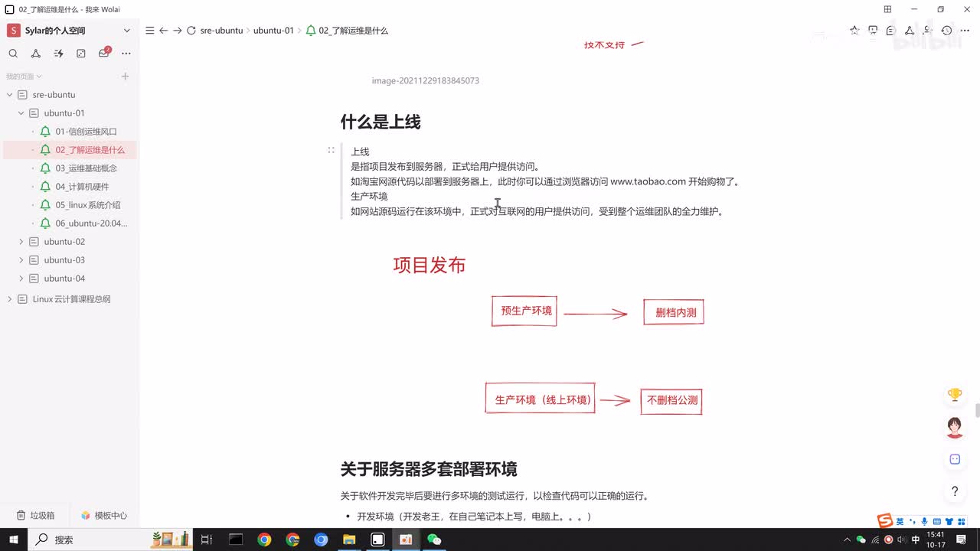Expand the ubuntu-02 tree node

click(21, 242)
